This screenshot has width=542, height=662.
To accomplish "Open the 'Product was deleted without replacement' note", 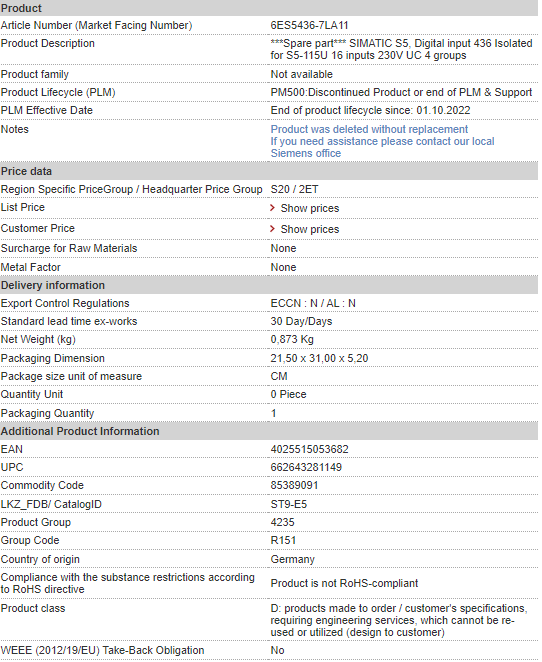I will pyautogui.click(x=369, y=129).
